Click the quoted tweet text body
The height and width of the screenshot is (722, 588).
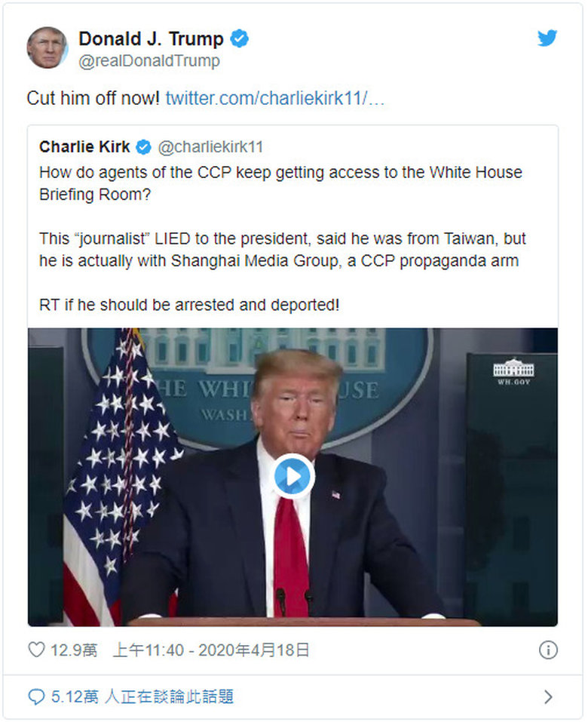point(282,238)
